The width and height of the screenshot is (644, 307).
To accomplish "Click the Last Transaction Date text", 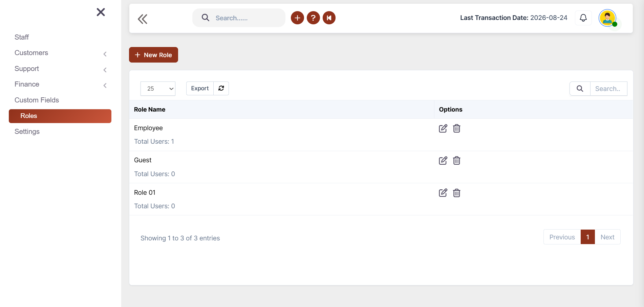I will pyautogui.click(x=514, y=18).
